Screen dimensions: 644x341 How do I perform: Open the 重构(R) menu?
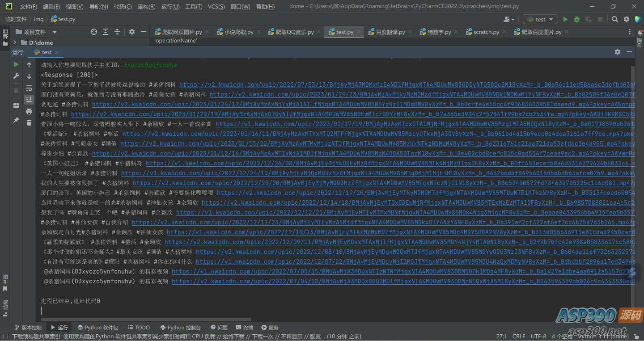146,6
